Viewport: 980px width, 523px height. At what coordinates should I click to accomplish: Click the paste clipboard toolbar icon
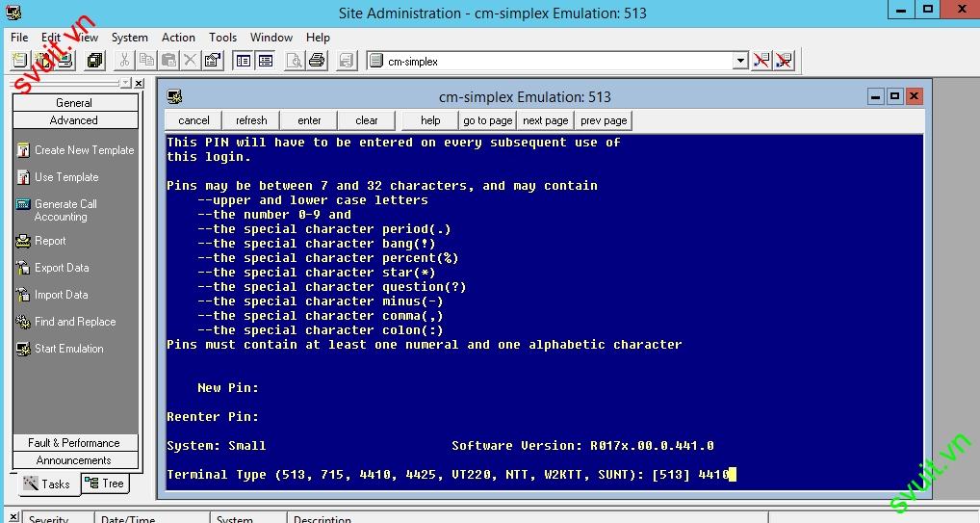pos(168,61)
